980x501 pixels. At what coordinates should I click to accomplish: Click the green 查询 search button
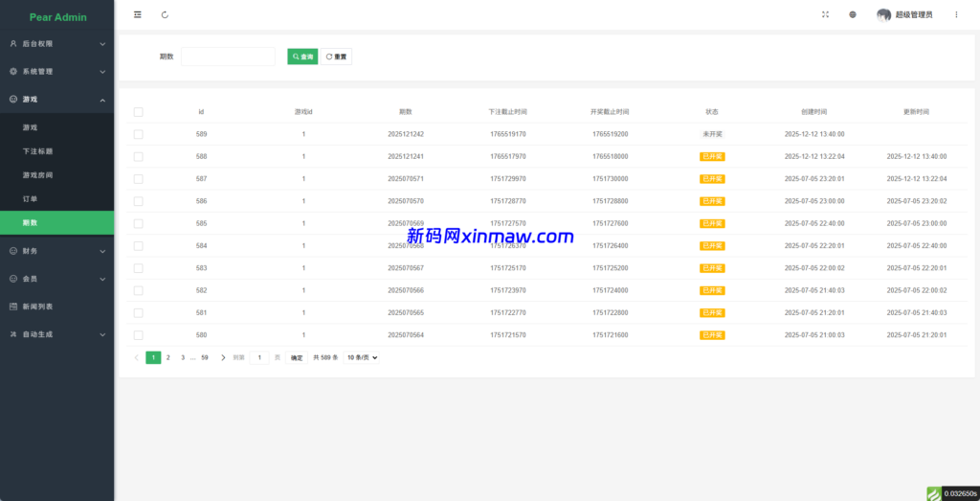[x=302, y=57]
